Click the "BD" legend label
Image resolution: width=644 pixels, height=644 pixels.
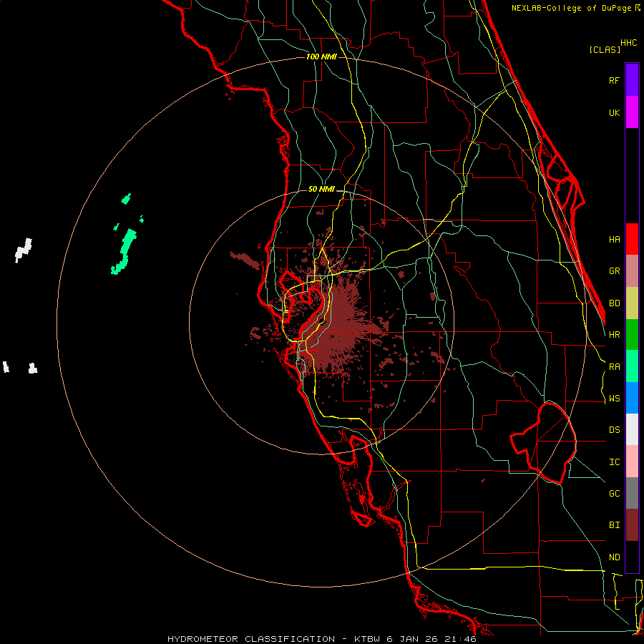(x=614, y=303)
